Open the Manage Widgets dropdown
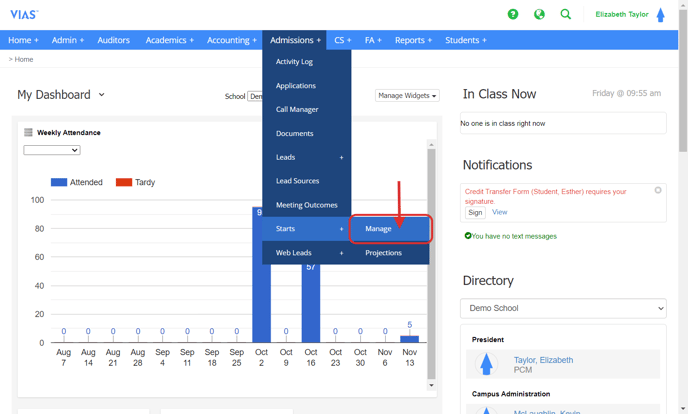 407,96
